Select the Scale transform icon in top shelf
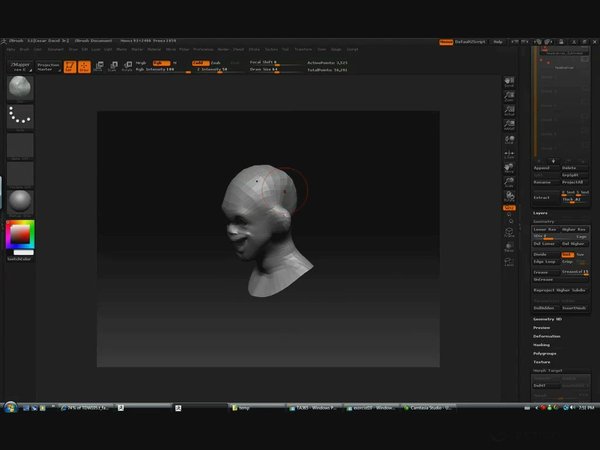 [113, 67]
